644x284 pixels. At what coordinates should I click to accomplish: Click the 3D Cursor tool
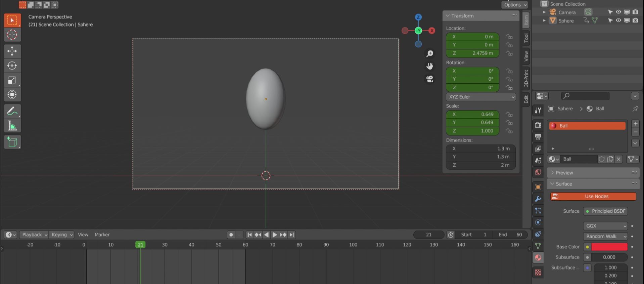[12, 35]
